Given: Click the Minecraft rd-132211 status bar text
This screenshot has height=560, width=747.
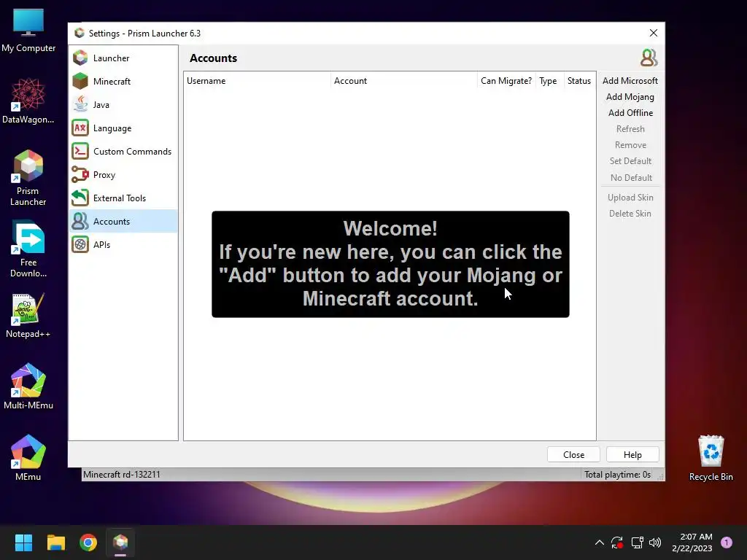Looking at the screenshot, I should pyautogui.click(x=122, y=475).
